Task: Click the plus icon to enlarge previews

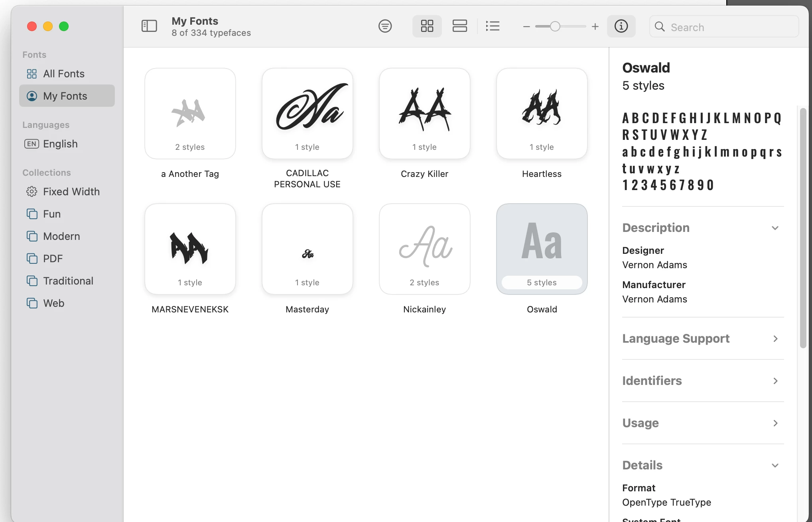Action: coord(595,27)
